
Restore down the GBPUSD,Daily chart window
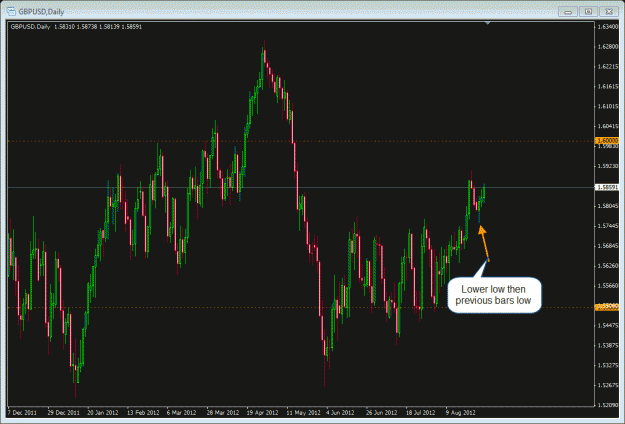[x=588, y=12]
